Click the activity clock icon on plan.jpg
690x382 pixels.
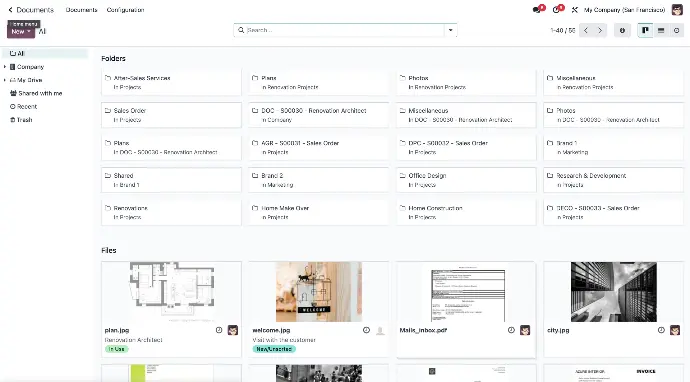click(219, 330)
